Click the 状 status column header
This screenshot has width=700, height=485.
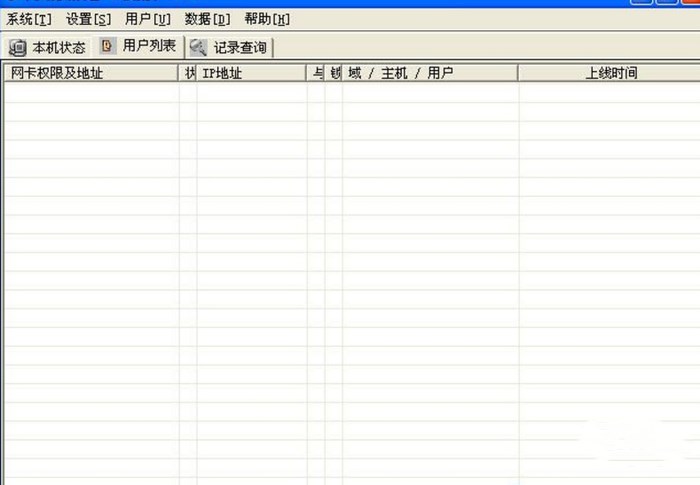pyautogui.click(x=187, y=73)
